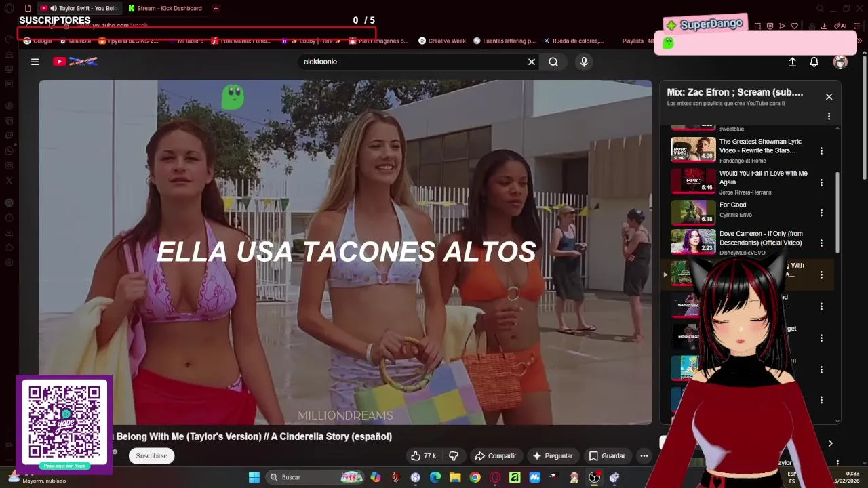Dislike the video with thumbs down

tap(454, 456)
